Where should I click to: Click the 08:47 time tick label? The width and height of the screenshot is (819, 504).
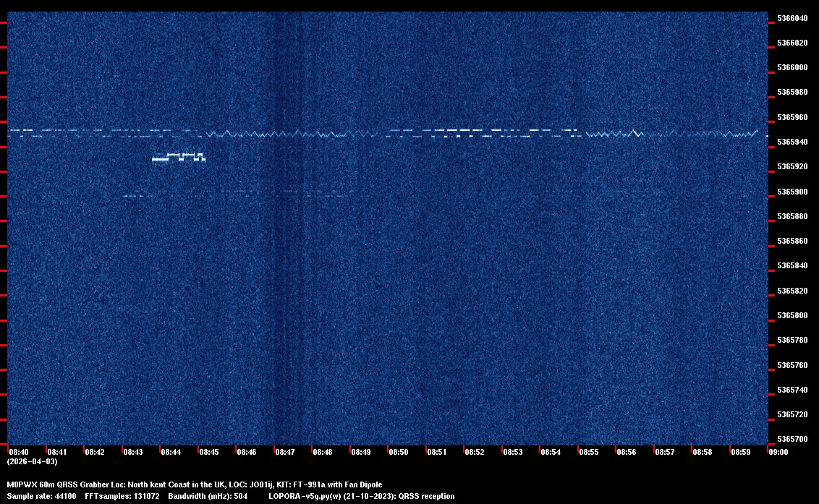tap(285, 452)
